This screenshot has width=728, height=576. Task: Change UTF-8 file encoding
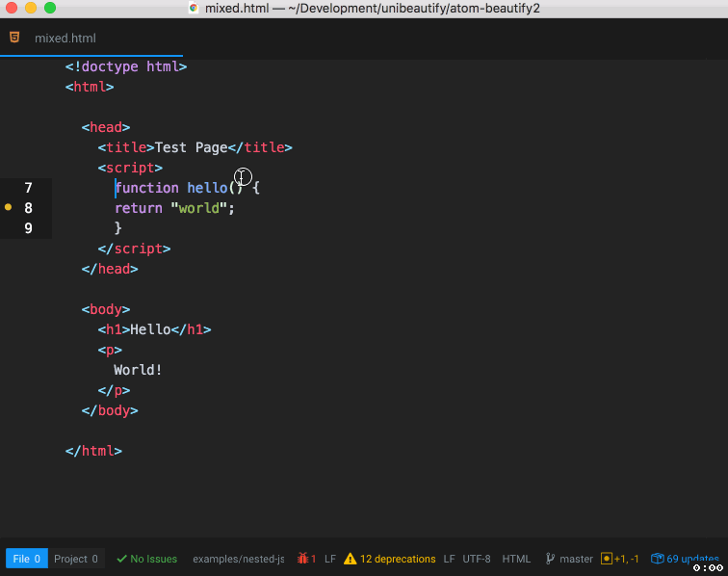(477, 559)
